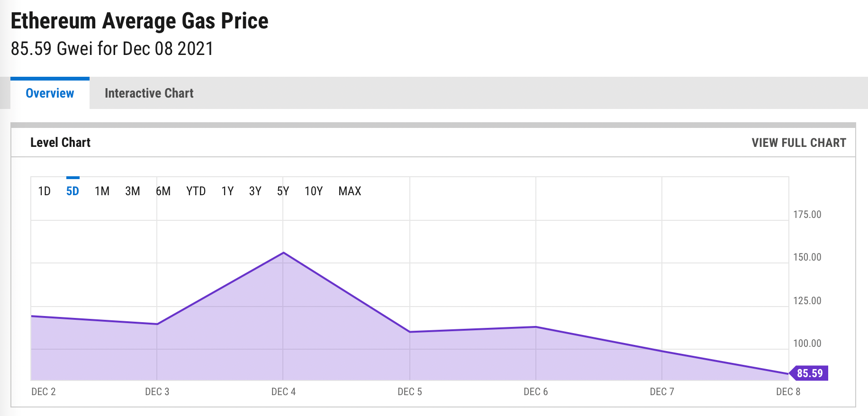868x416 pixels.
Task: Click the DEC 6 axis label
Action: [x=536, y=392]
